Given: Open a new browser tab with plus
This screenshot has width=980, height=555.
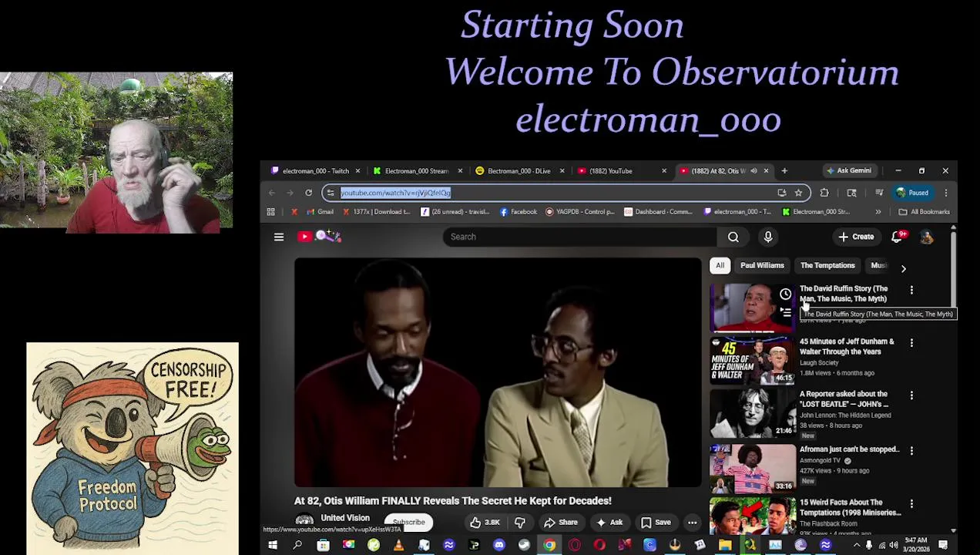Looking at the screenshot, I should pyautogui.click(x=784, y=170).
